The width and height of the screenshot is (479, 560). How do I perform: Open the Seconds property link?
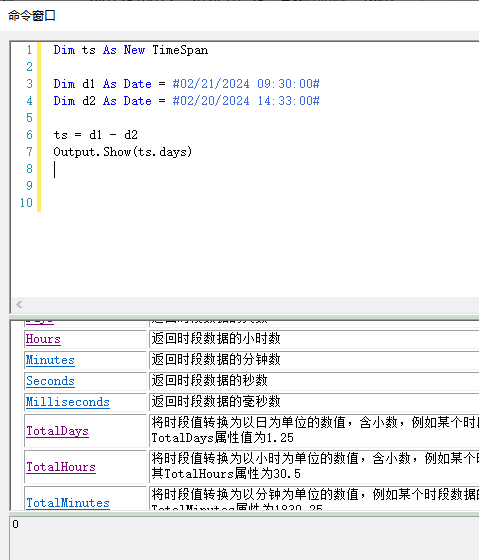tap(50, 381)
